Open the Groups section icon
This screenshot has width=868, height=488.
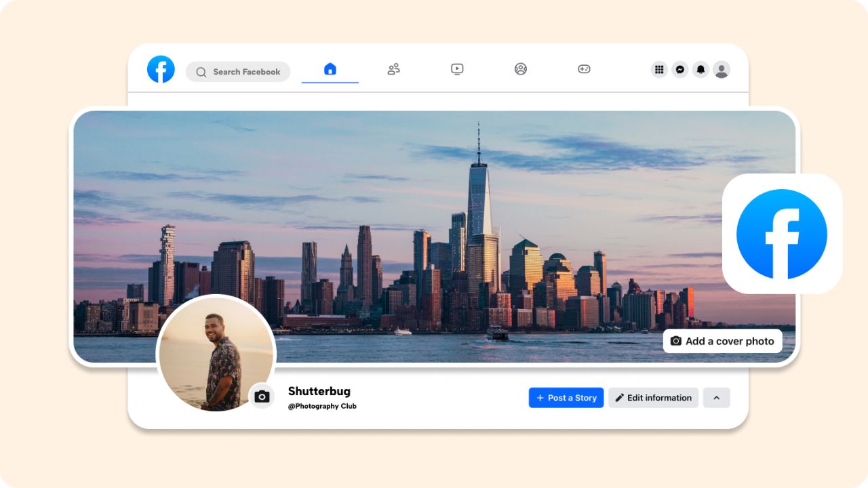[x=520, y=68]
